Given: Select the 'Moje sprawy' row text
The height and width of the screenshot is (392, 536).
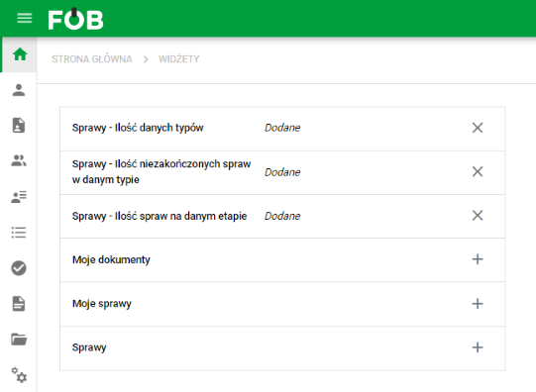Looking at the screenshot, I should pyautogui.click(x=102, y=304).
